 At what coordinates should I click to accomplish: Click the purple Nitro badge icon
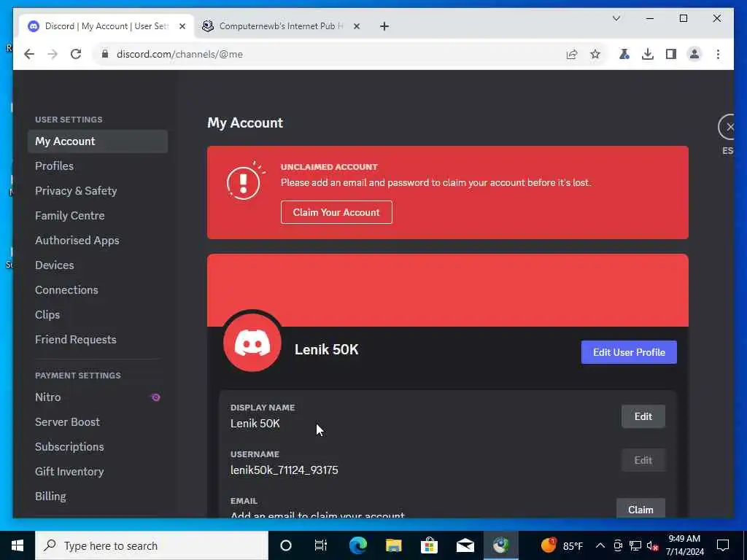click(155, 397)
